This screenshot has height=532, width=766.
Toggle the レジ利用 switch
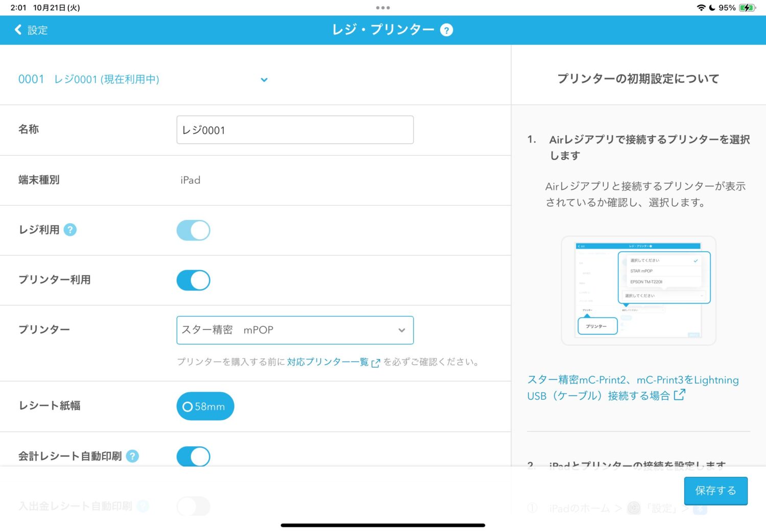pos(194,230)
